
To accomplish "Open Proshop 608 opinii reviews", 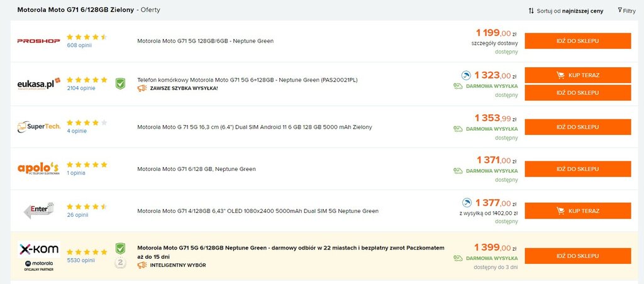I will pos(79,46).
